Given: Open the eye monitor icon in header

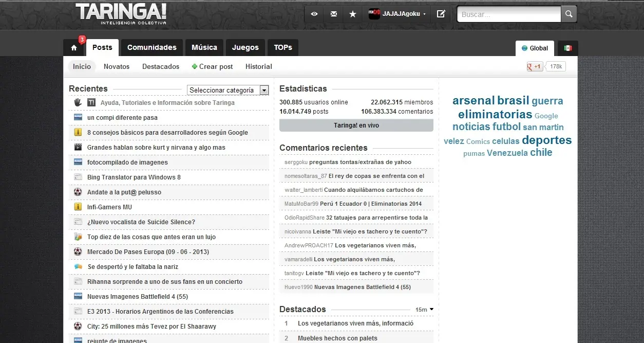Looking at the screenshot, I should (314, 14).
